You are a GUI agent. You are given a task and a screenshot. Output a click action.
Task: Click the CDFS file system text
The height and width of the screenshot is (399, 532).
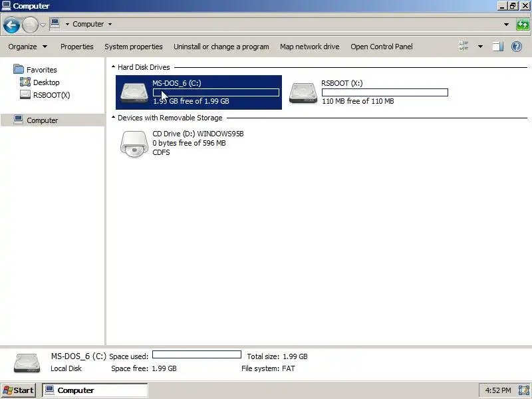(x=161, y=152)
